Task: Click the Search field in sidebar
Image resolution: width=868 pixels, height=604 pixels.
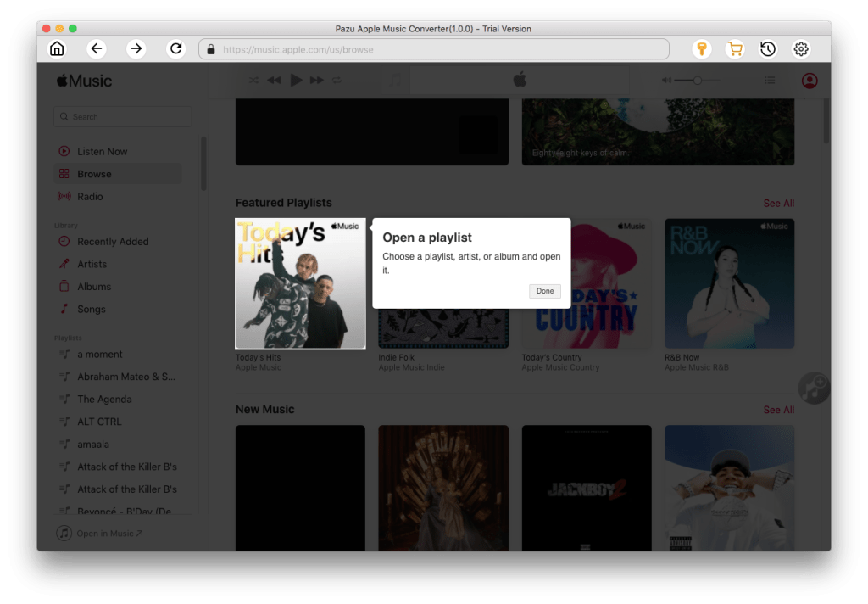Action: pos(122,117)
